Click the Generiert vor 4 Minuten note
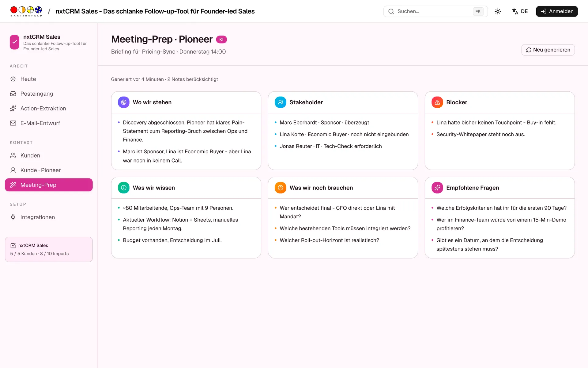 pos(164,79)
